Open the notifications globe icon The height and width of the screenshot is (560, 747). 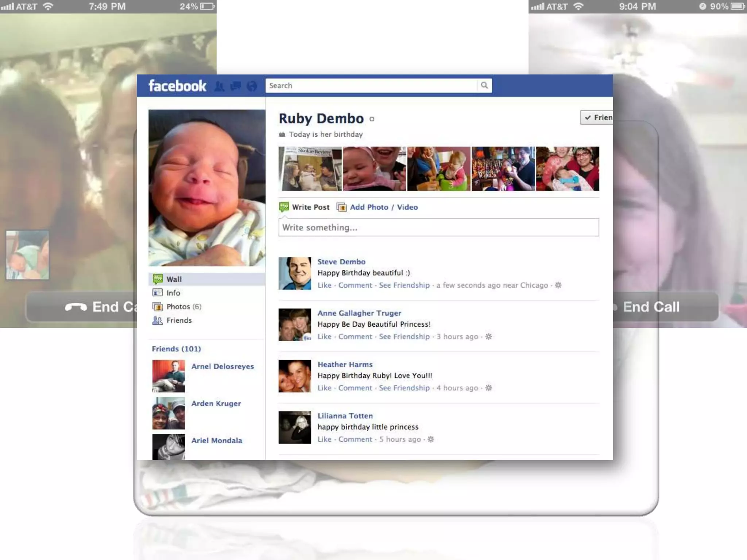pos(252,86)
